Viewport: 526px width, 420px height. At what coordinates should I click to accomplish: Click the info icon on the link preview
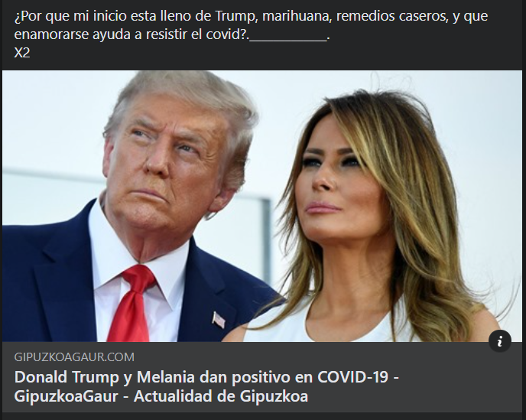point(500,341)
